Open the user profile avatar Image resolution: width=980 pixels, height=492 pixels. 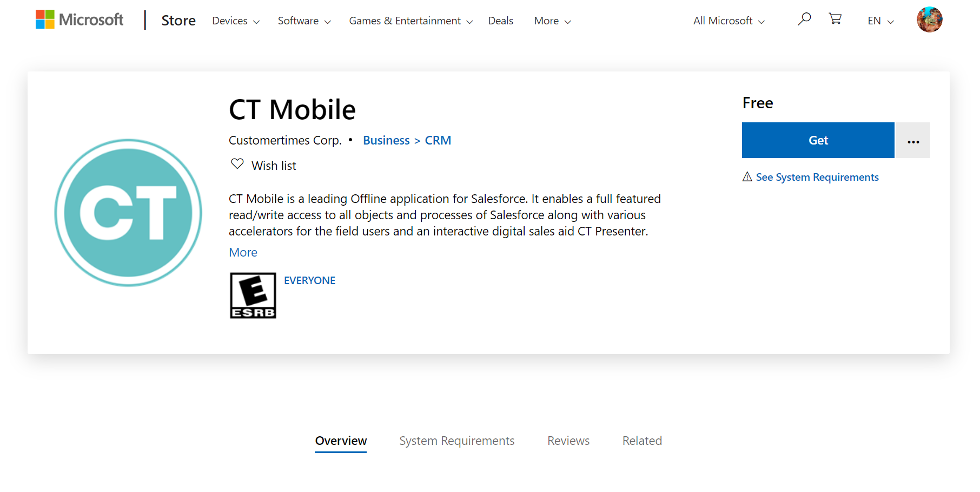click(x=929, y=20)
